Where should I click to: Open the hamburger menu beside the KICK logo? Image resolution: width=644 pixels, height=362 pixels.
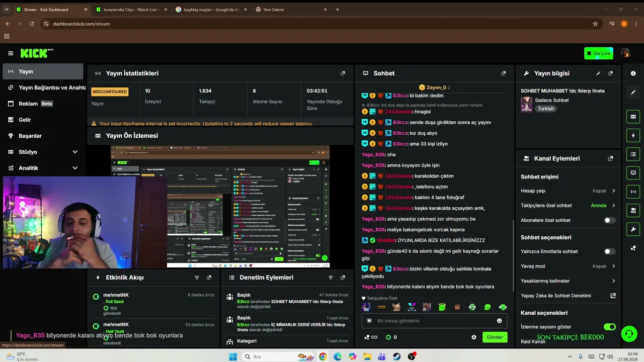[x=11, y=53]
